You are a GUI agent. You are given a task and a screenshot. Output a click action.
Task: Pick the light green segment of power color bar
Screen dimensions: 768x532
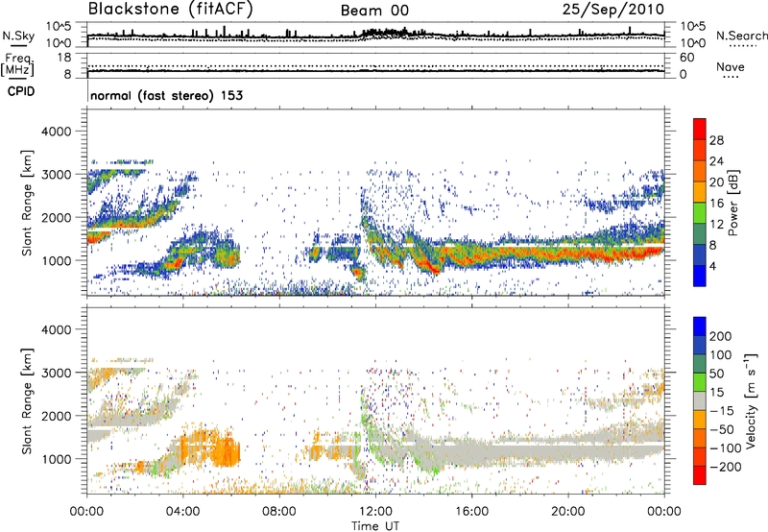[700, 213]
